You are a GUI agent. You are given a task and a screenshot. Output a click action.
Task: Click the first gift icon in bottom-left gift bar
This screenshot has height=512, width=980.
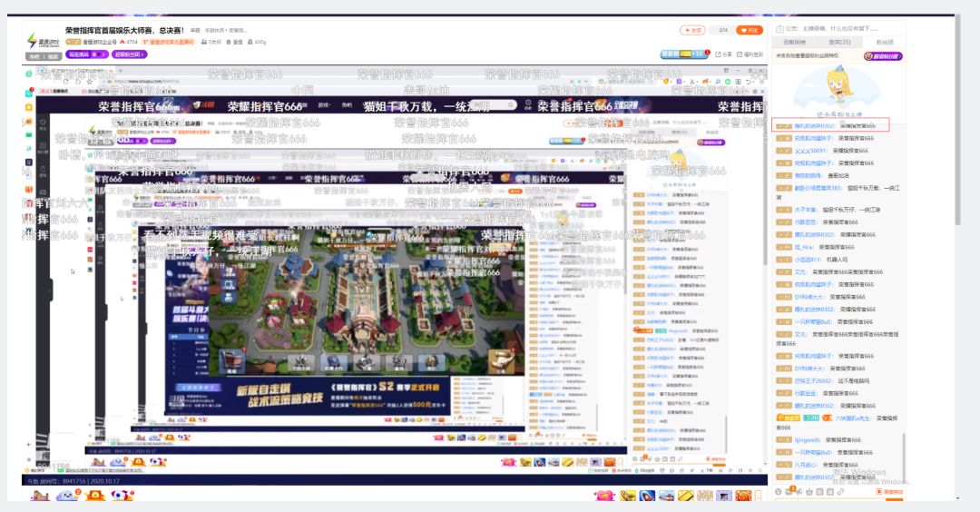(40, 496)
